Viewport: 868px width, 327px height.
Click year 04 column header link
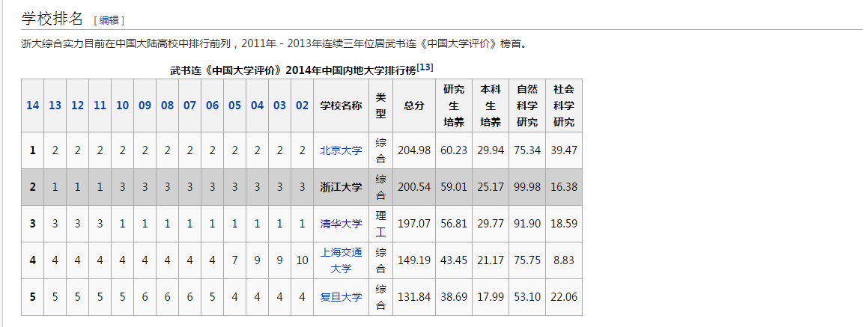coord(258,105)
